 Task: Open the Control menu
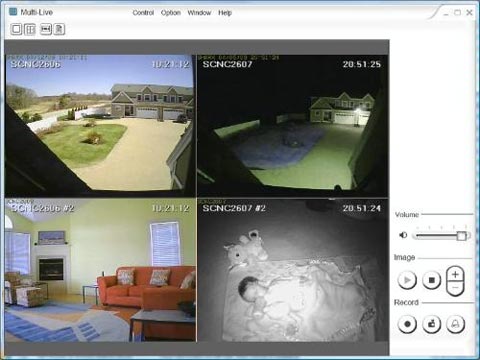point(143,13)
